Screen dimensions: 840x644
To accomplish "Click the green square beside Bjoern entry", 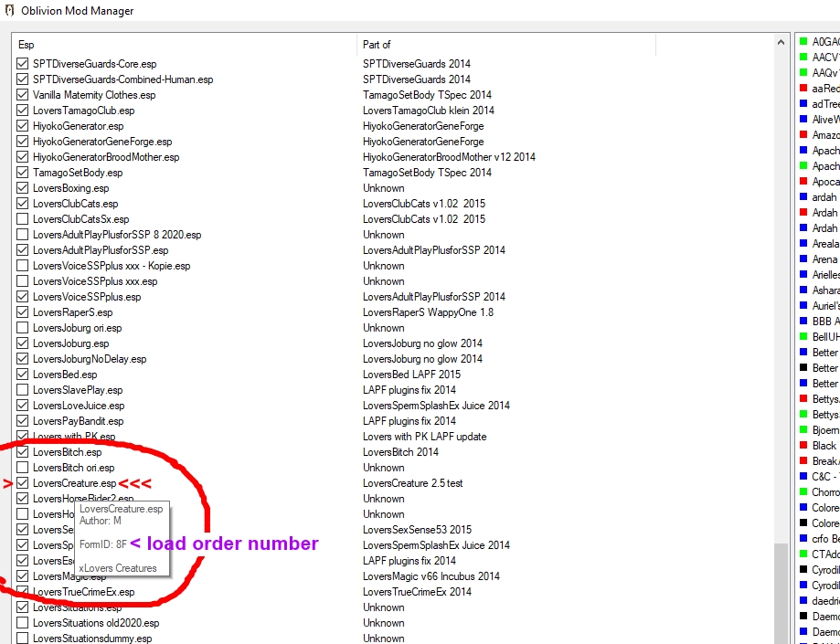I will coord(803,429).
